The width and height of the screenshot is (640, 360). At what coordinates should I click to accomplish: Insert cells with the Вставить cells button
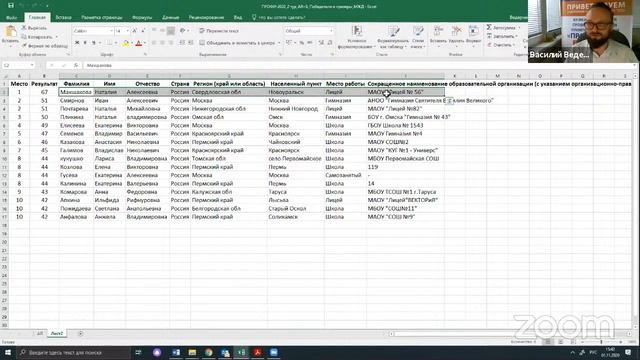(438, 36)
